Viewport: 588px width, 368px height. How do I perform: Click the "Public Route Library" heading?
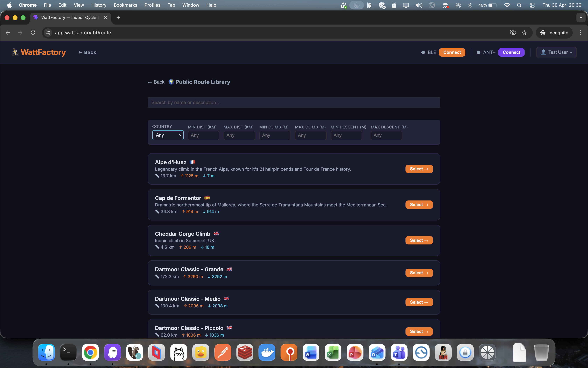point(203,82)
